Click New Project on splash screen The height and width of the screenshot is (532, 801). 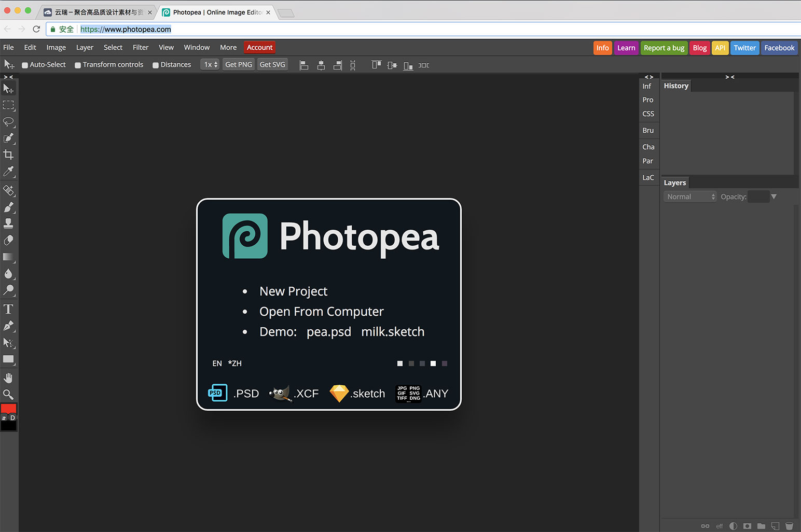click(x=293, y=291)
